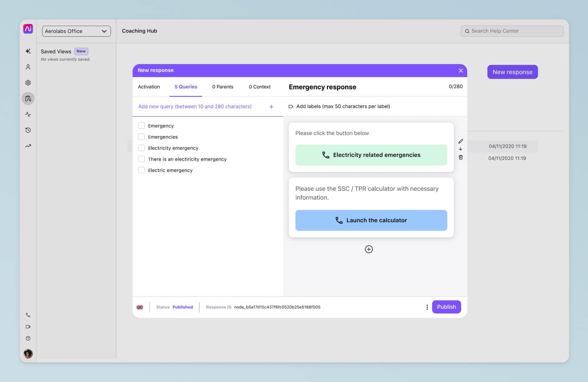Click the pencil edit icon beside response card
The height and width of the screenshot is (382, 588).
[461, 141]
